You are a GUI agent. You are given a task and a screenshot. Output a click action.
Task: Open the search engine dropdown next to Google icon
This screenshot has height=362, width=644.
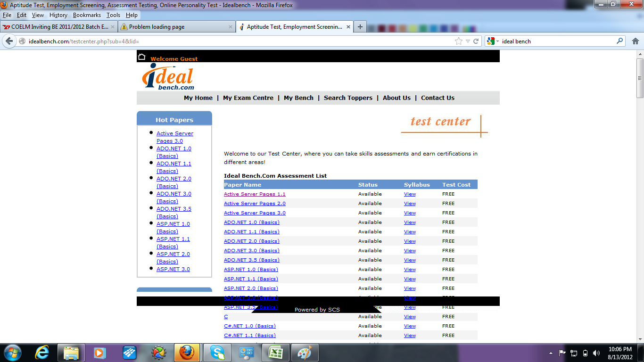coord(497,41)
